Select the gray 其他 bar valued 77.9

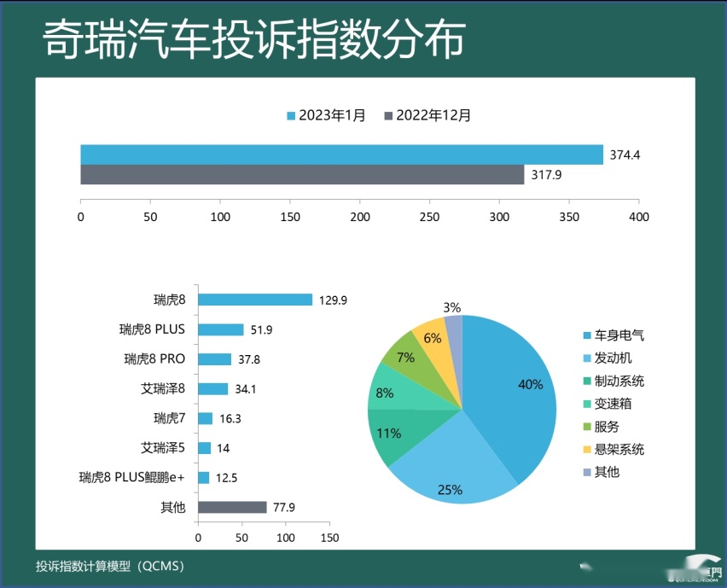[x=232, y=507]
